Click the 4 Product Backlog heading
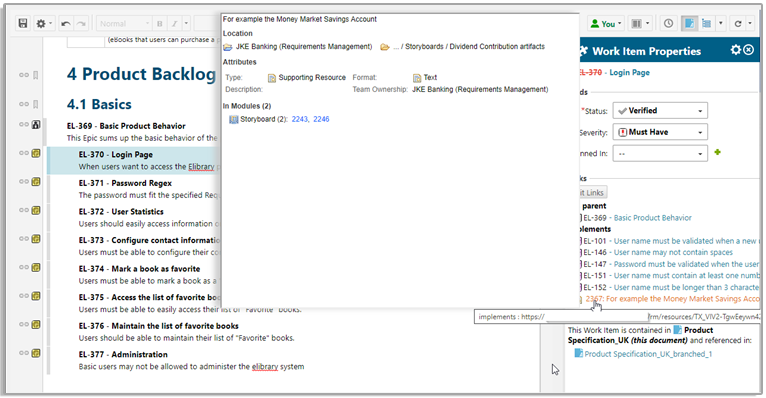766x398 pixels. (x=142, y=74)
